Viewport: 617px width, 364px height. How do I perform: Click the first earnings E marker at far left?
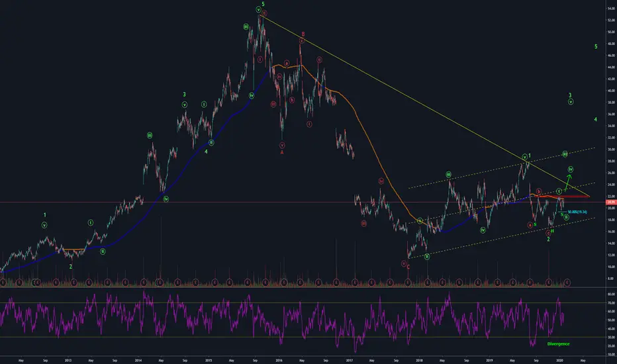[3, 282]
